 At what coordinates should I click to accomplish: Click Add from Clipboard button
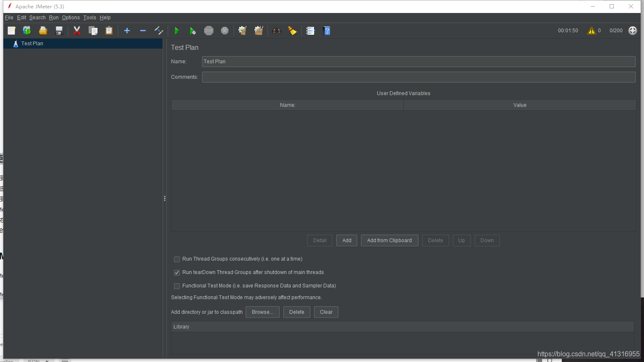click(390, 240)
